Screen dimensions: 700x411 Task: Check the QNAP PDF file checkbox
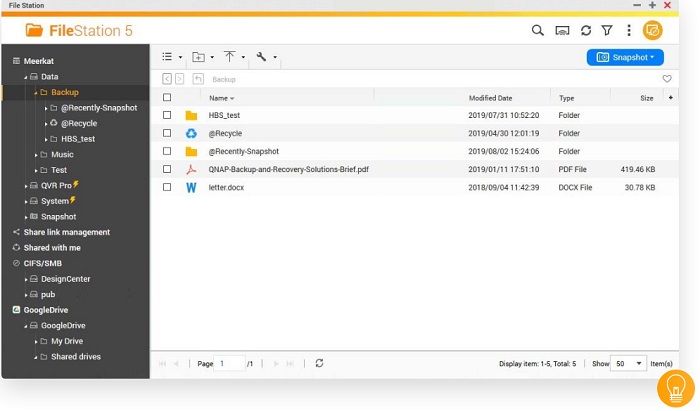(167, 169)
